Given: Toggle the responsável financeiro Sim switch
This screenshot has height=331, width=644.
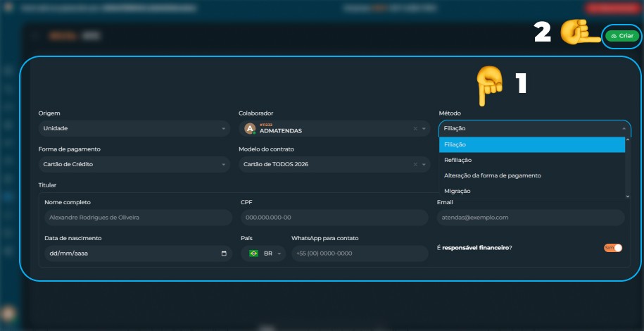Looking at the screenshot, I should 613,248.
